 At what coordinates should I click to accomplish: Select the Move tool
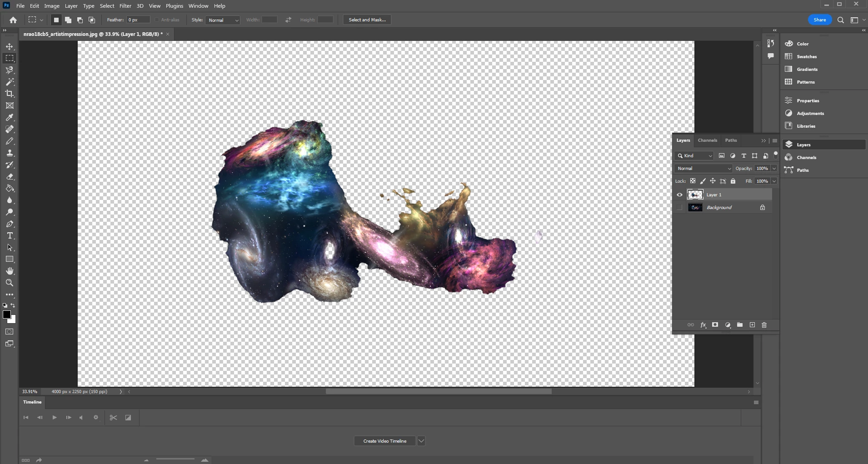click(10, 46)
